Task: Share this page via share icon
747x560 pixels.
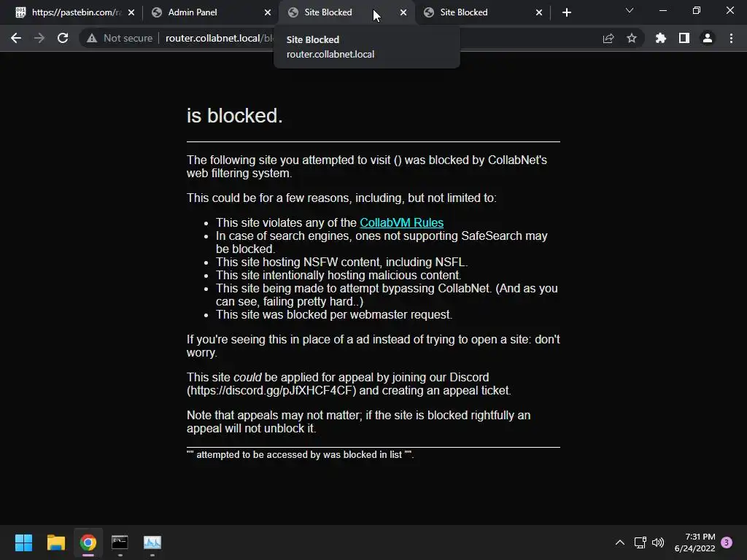Action: (608, 38)
